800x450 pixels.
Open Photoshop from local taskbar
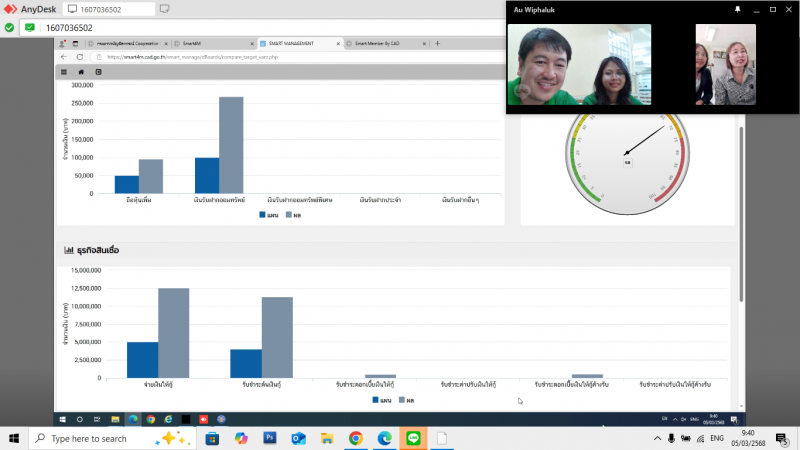[x=269, y=438]
